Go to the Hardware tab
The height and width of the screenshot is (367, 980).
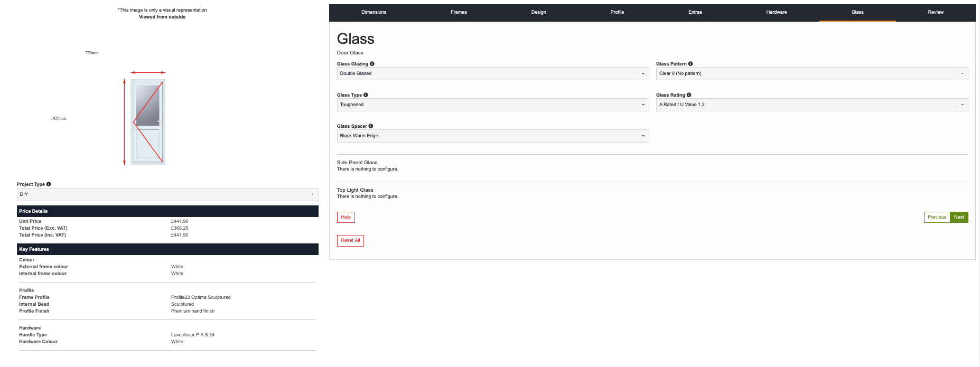(776, 12)
